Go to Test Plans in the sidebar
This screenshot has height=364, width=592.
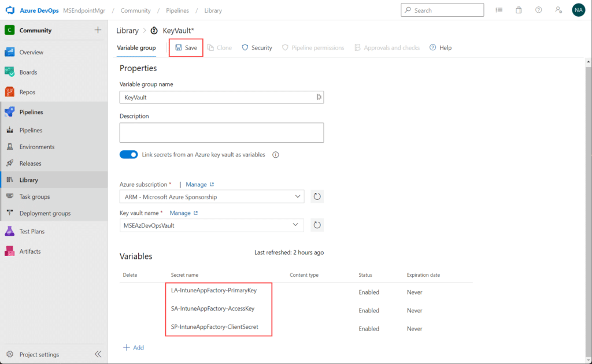click(x=32, y=231)
